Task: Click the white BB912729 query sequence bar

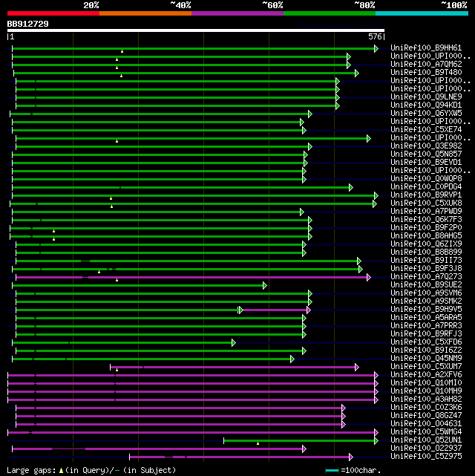Action: click(x=196, y=30)
